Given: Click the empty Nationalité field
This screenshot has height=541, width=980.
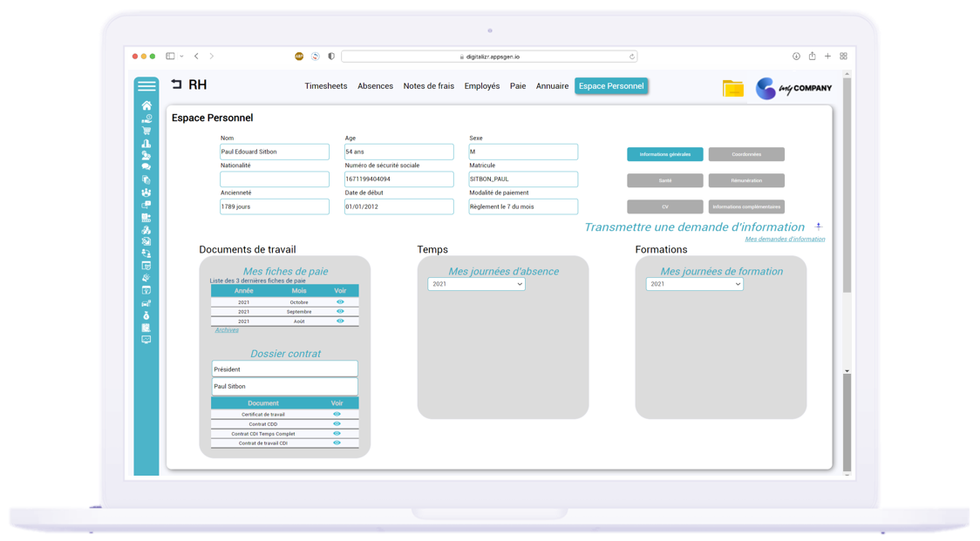Looking at the screenshot, I should (x=275, y=179).
